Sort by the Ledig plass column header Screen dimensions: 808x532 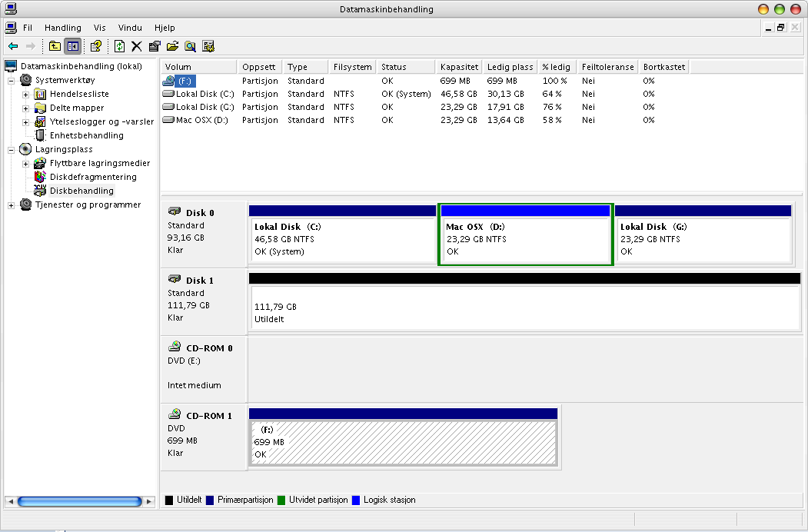coord(510,67)
